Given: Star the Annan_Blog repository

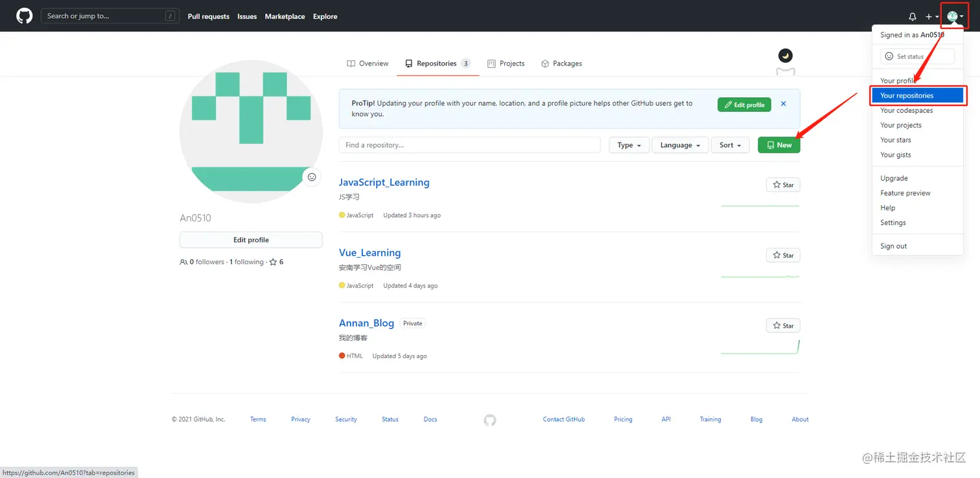Looking at the screenshot, I should (783, 326).
